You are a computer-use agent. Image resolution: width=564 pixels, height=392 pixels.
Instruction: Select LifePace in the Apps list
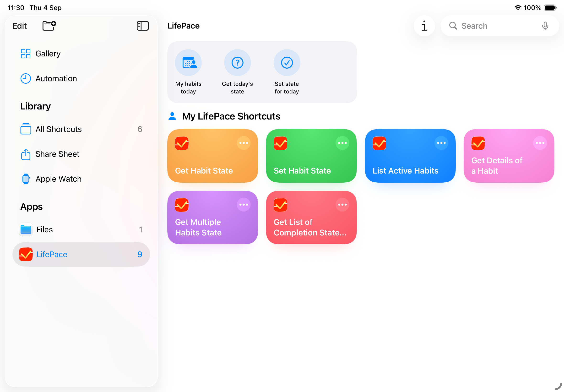(x=81, y=254)
